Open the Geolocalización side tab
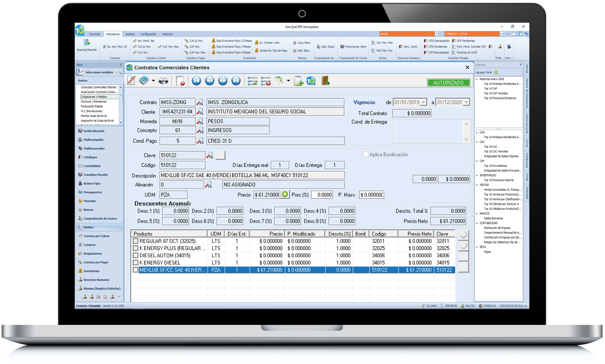Image resolution: width=605 pixels, height=364 pixels. 527,123
